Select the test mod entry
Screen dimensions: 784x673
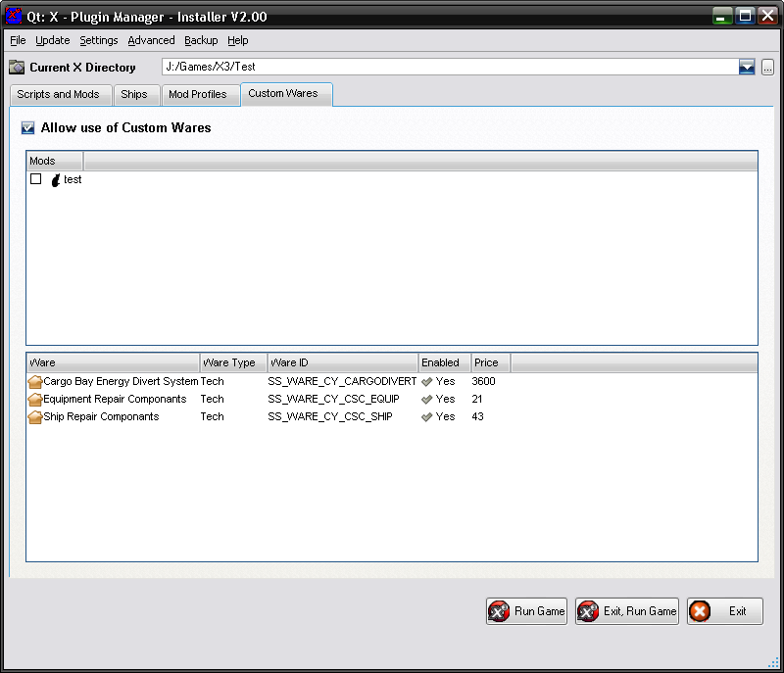(x=73, y=179)
